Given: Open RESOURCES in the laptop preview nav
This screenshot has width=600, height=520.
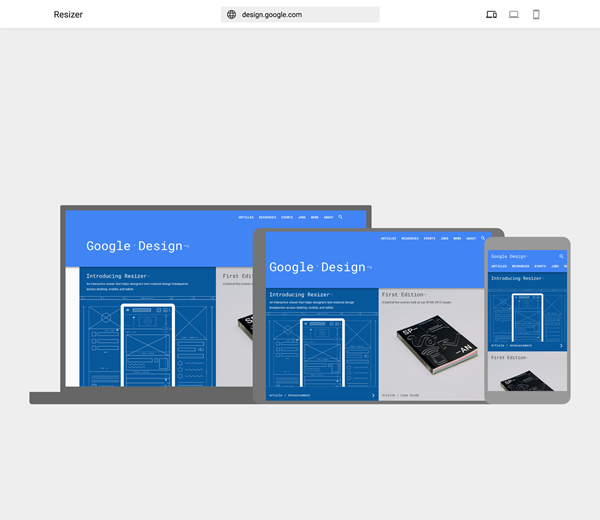Looking at the screenshot, I should [267, 217].
